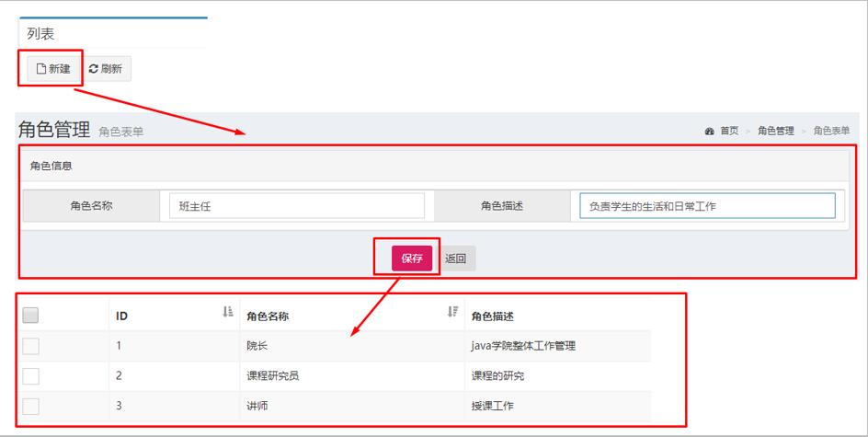Toggle the select-all checkbox in table header
868x437 pixels.
pyautogui.click(x=30, y=316)
